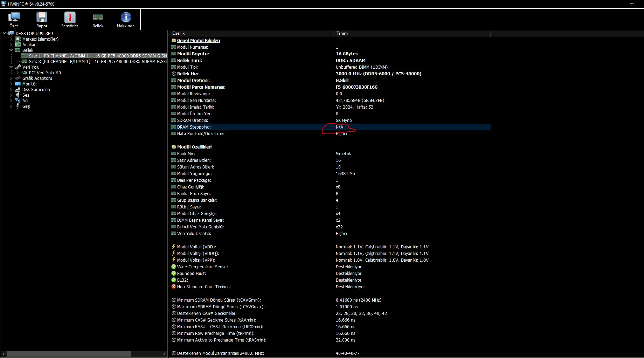This screenshot has height=358, width=644.
Task: Open the Özet summary toolbar icon
Action: click(14, 17)
